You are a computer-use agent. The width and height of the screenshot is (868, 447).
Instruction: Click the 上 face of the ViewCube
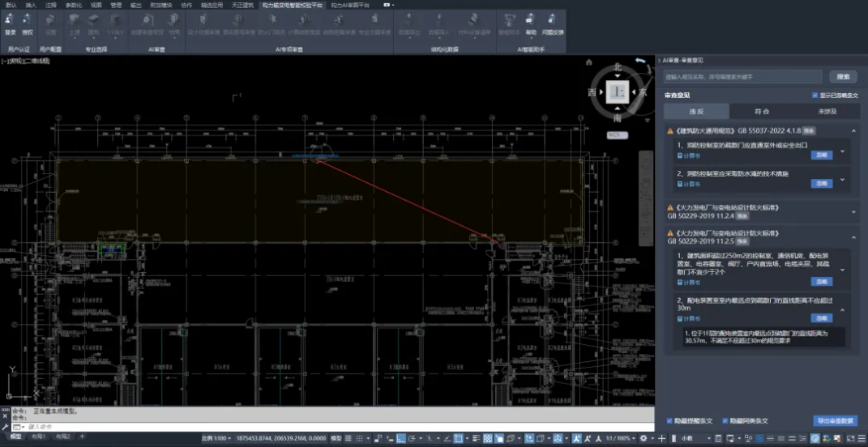point(618,92)
